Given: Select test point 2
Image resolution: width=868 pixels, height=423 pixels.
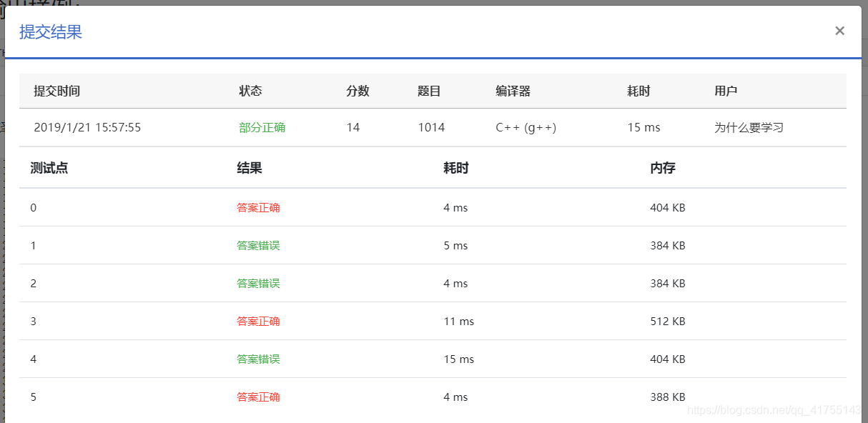Looking at the screenshot, I should pos(34,284).
